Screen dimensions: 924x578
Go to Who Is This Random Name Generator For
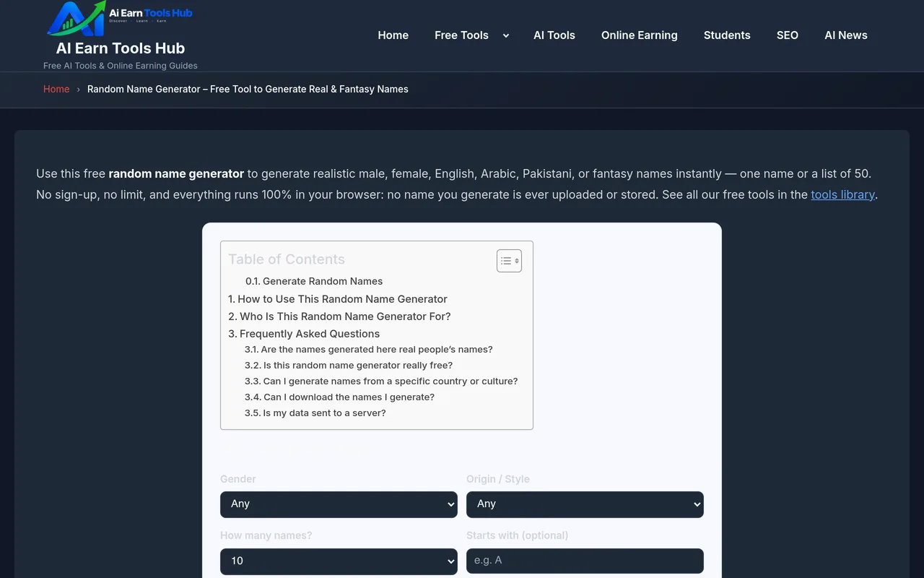tap(339, 316)
